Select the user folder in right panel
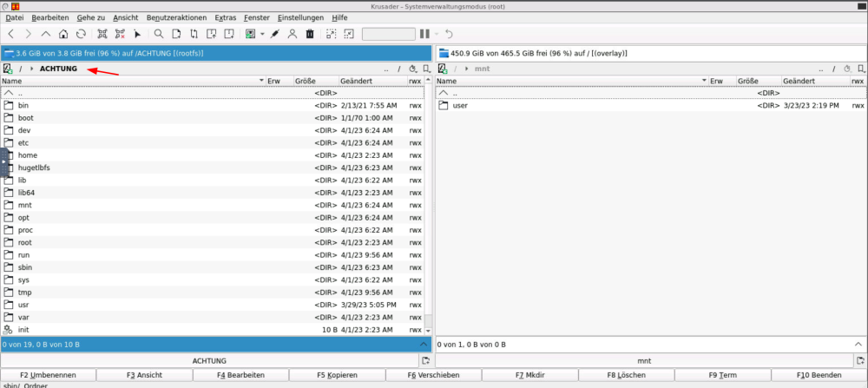 (x=652, y=105)
